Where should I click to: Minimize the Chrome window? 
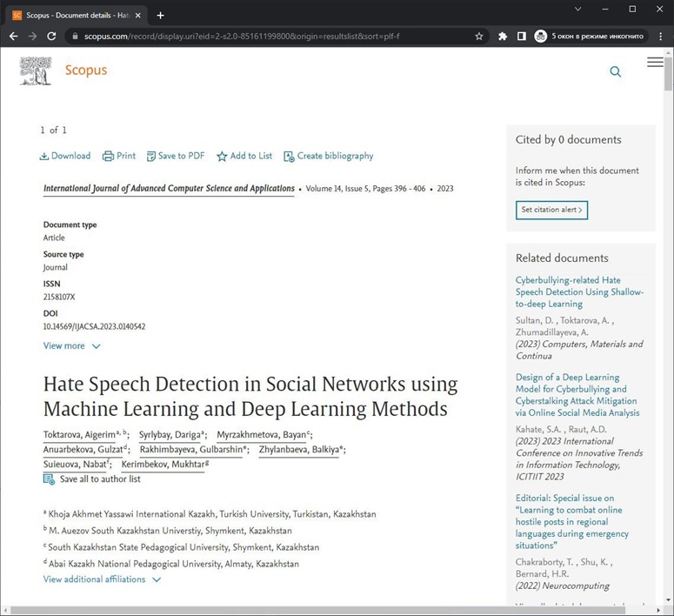pos(605,9)
